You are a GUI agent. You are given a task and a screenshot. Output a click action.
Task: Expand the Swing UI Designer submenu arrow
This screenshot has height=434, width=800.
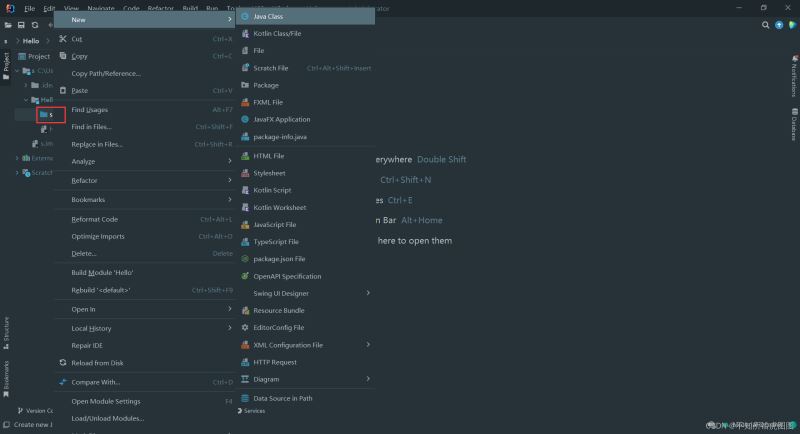point(368,293)
